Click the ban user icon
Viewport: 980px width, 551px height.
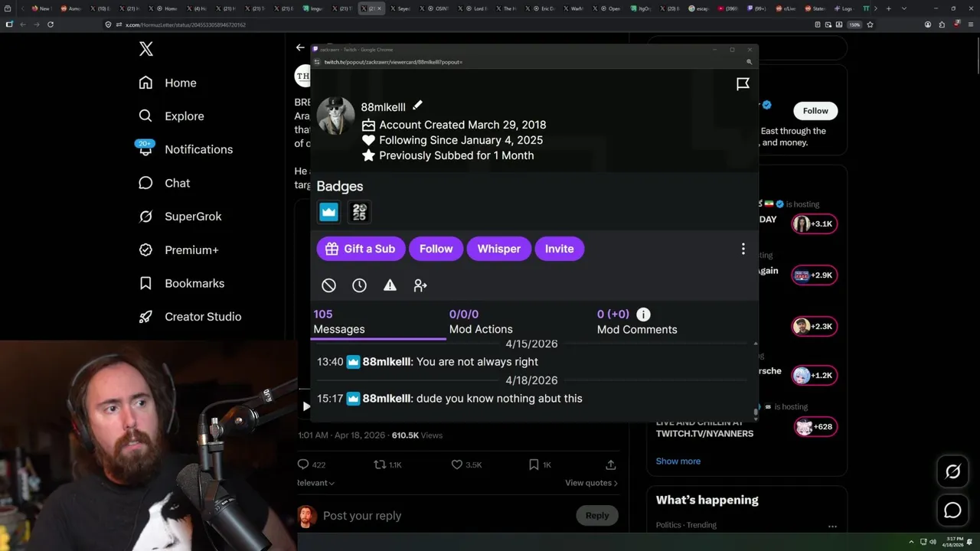328,285
